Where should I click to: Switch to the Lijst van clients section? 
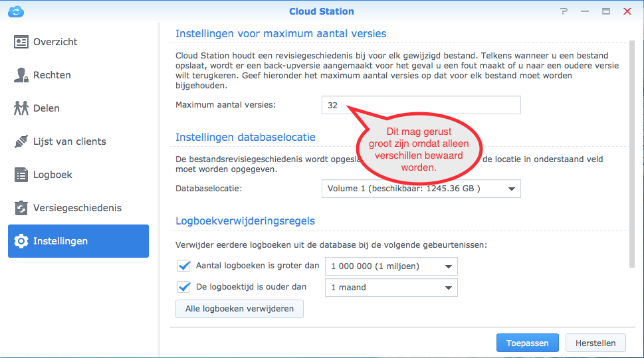pyautogui.click(x=69, y=141)
